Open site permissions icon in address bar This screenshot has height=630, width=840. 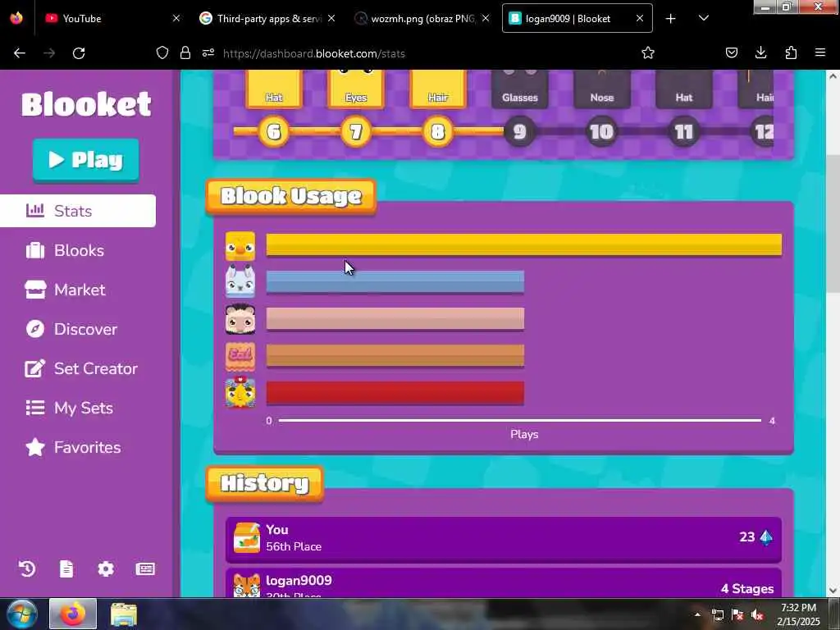pos(208,52)
